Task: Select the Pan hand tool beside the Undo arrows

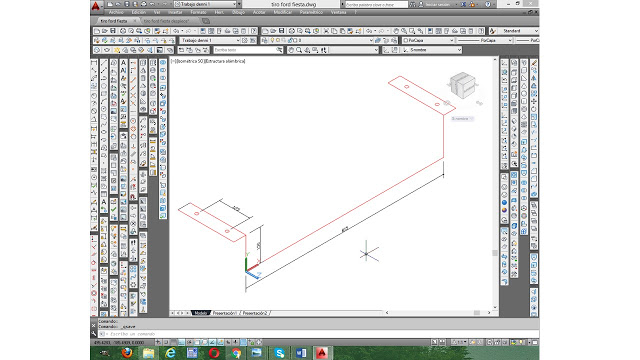Action: coord(396,31)
